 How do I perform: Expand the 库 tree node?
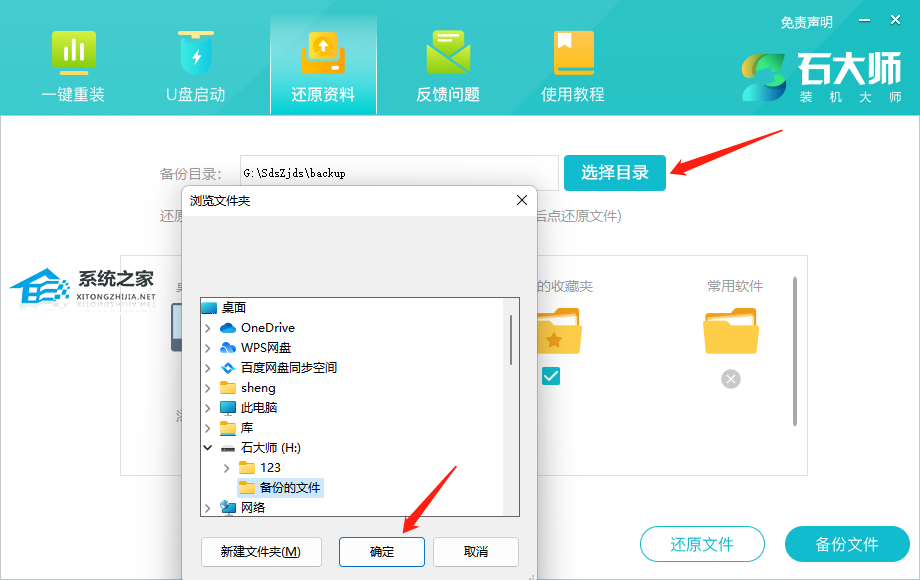coord(208,428)
